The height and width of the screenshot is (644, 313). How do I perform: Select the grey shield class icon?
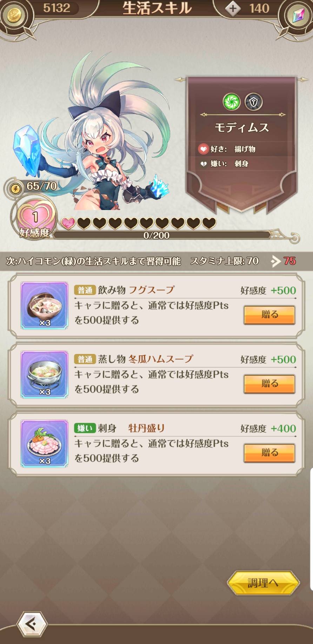click(253, 102)
